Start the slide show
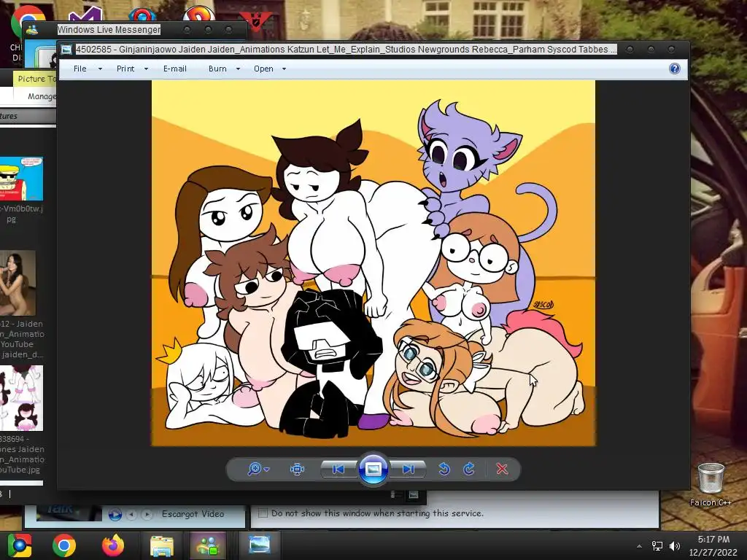This screenshot has height=560, width=747. coord(373,469)
